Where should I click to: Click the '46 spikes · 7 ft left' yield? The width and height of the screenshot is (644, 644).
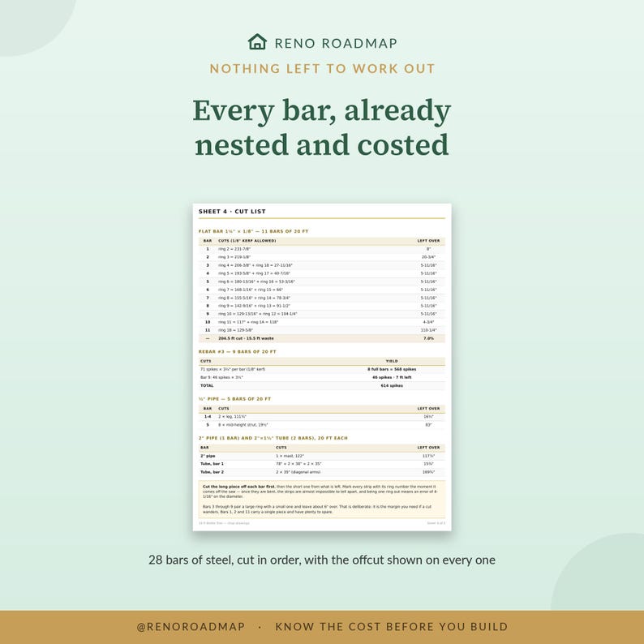click(x=392, y=377)
